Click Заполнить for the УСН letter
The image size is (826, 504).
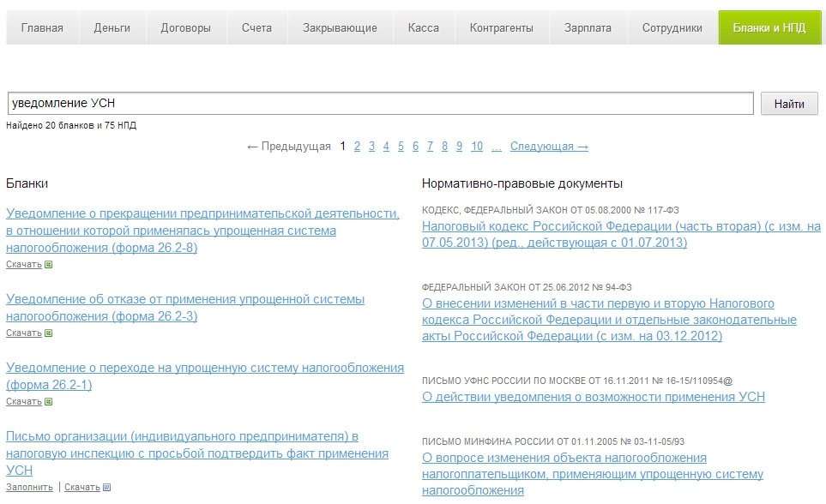(x=29, y=487)
